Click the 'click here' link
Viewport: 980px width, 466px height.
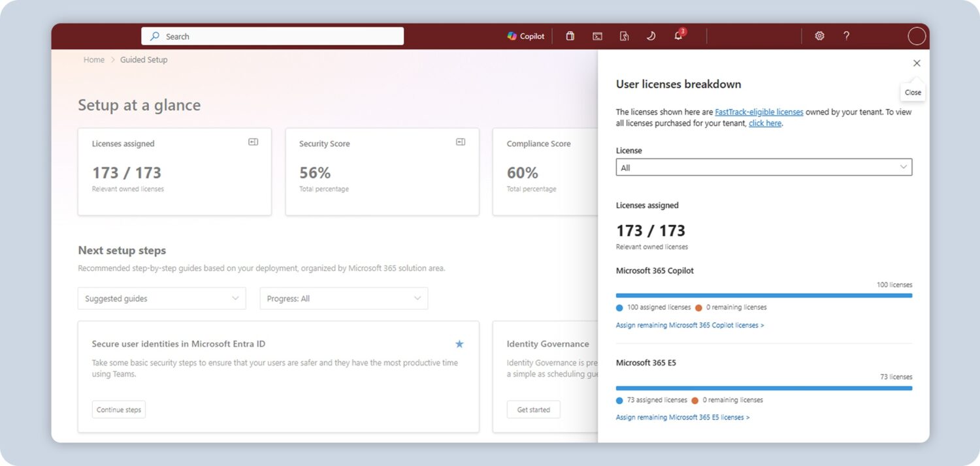point(765,123)
